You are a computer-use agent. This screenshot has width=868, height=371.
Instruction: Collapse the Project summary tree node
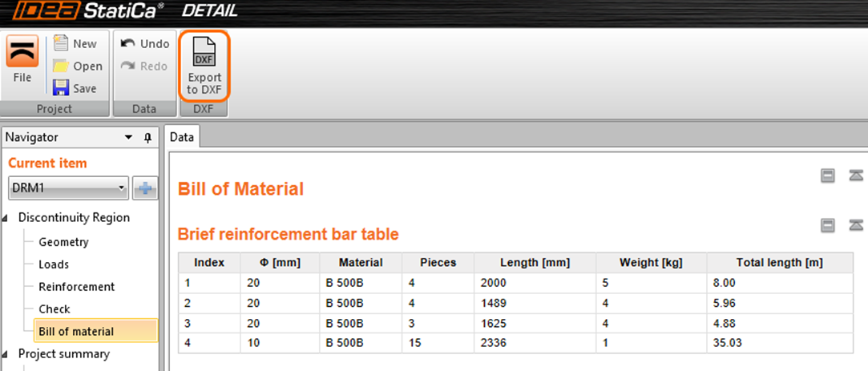pos(5,354)
